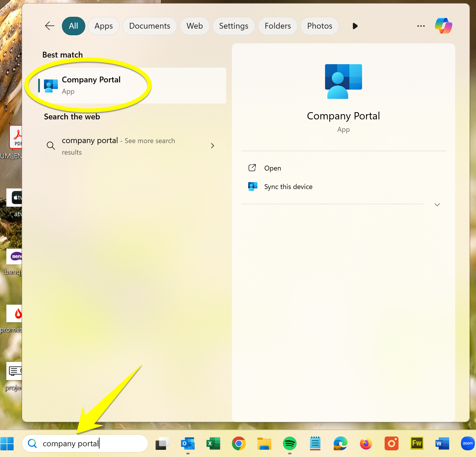Open Copilot from the search panel
The height and width of the screenshot is (457, 476).
(x=443, y=26)
